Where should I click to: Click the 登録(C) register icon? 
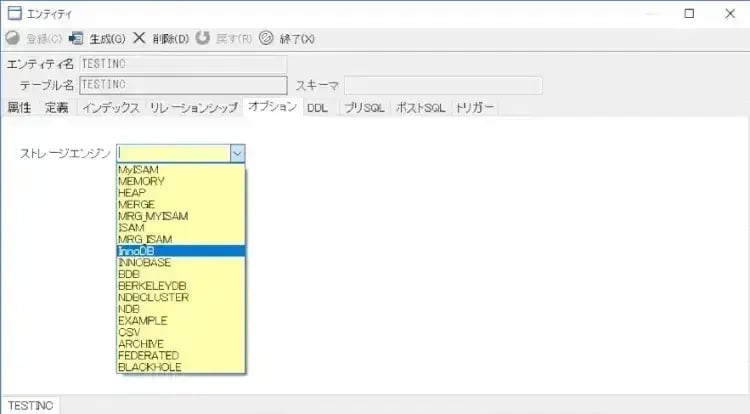pyautogui.click(x=11, y=39)
